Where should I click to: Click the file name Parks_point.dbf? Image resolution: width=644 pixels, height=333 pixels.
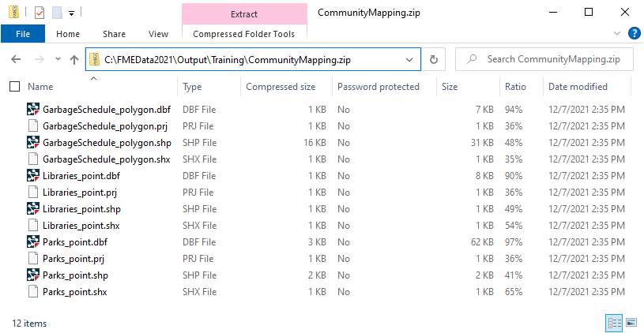(75, 242)
